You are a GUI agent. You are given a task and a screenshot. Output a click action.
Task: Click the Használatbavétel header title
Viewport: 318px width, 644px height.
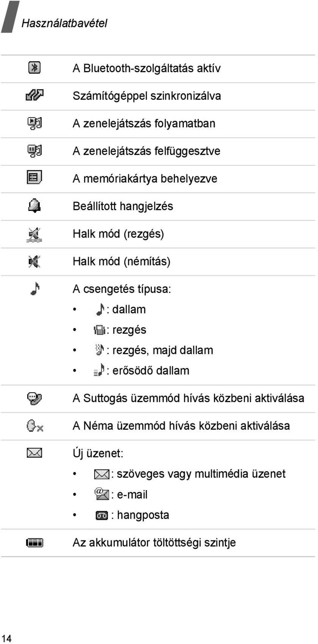(x=64, y=23)
